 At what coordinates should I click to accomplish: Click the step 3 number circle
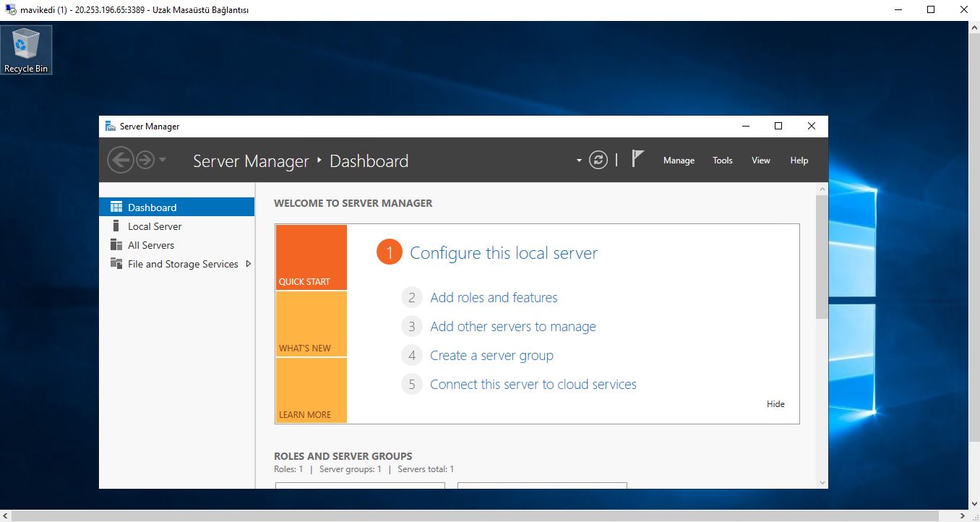click(411, 326)
